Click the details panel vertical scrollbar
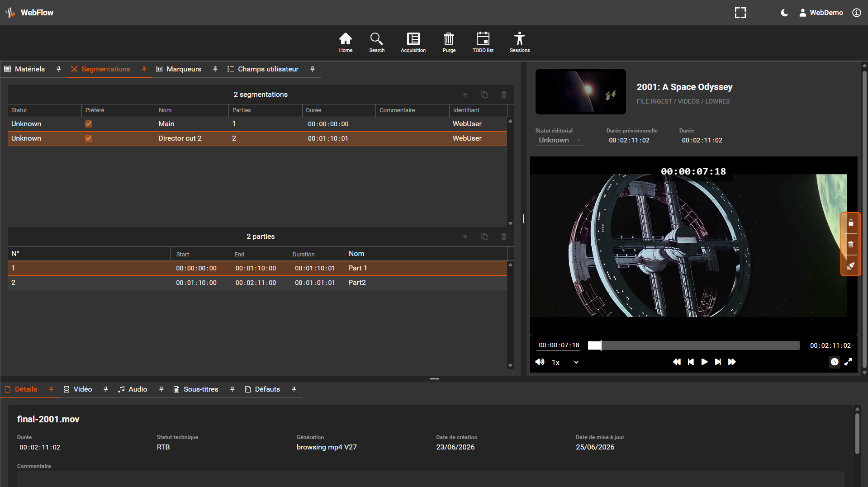 click(857, 434)
